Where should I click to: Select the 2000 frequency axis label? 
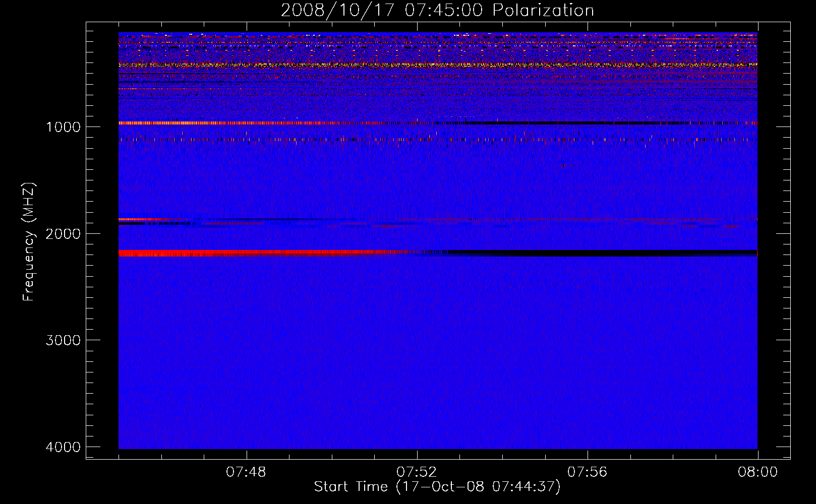[63, 234]
